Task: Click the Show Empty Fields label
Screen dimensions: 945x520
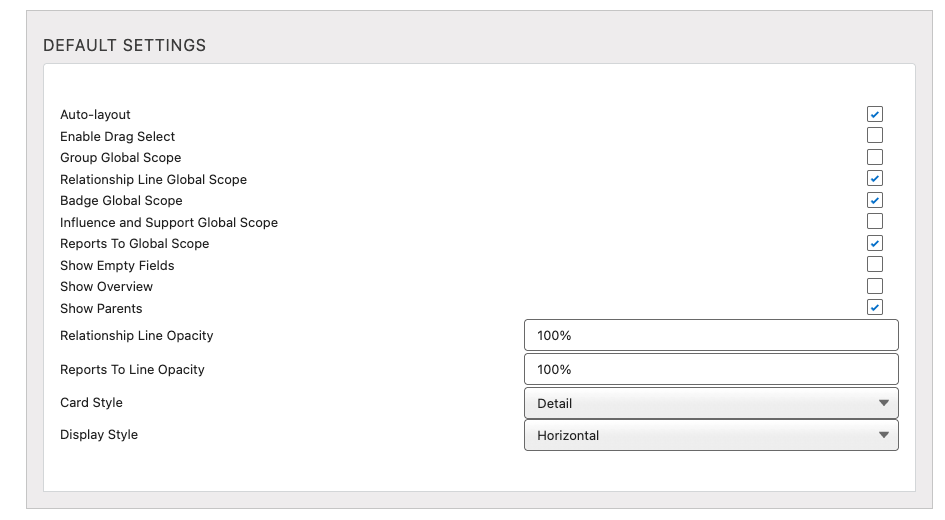Action: point(117,265)
